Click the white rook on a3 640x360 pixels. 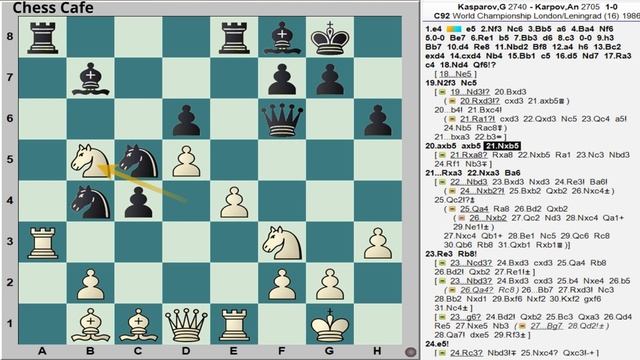[42, 243]
